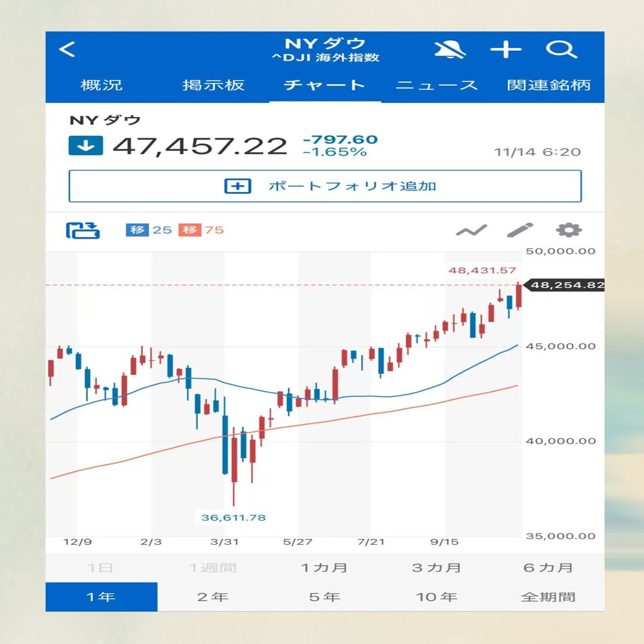Toggle the muted bell notification icon
The width and height of the screenshot is (644, 644).
click(x=450, y=50)
